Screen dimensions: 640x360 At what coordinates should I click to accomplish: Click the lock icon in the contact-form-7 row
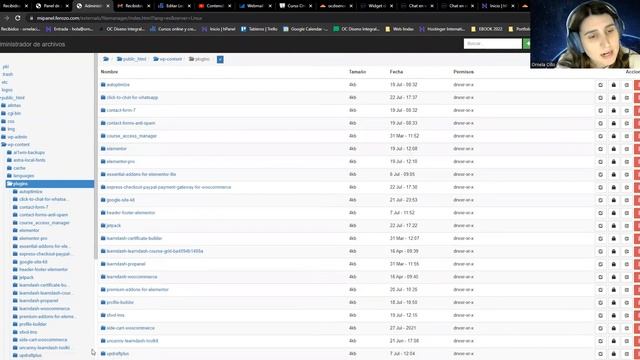coord(613,111)
